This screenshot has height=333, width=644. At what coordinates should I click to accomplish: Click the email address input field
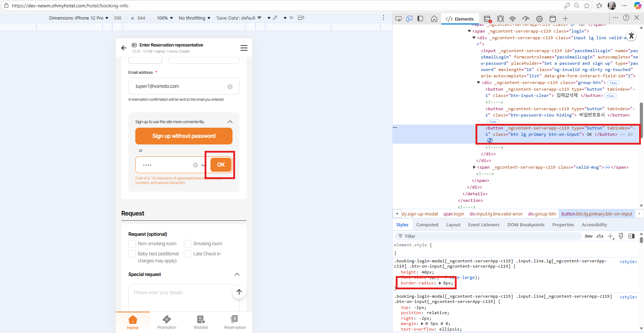point(184,86)
